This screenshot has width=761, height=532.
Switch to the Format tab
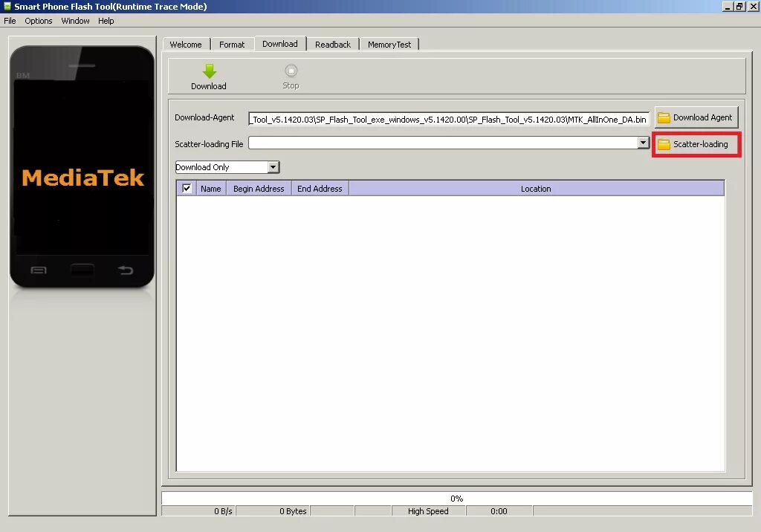pyautogui.click(x=232, y=44)
